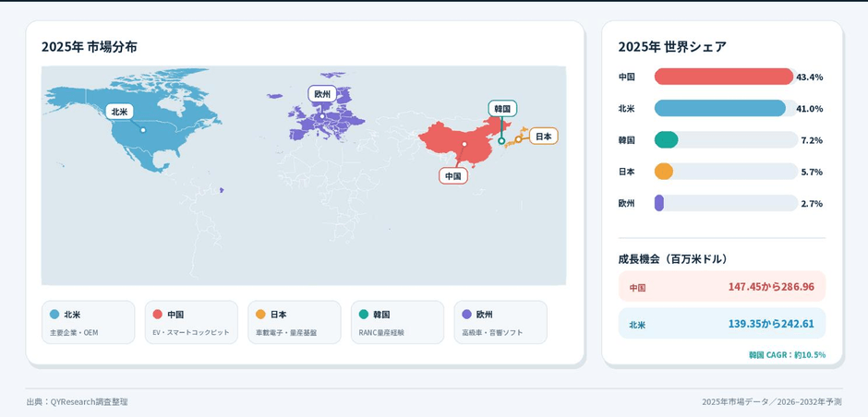Click the green 韓国 share bar
Screen dimensions: 868x417
pos(666,140)
